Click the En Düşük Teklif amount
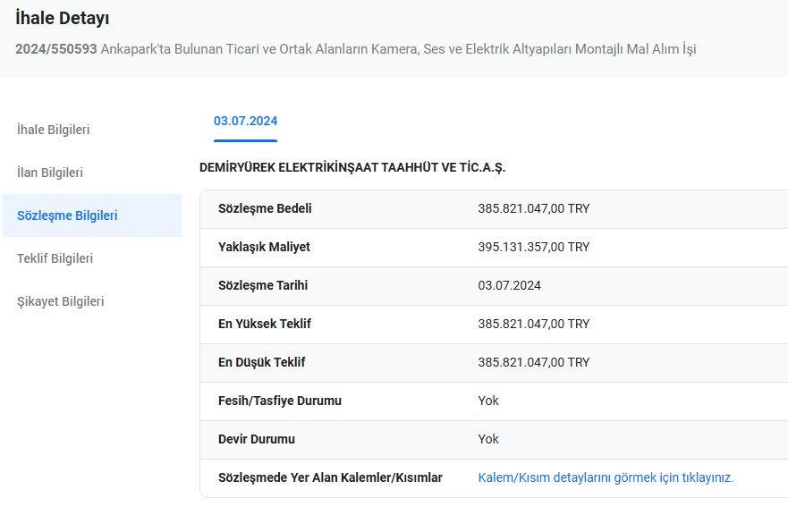 pyautogui.click(x=533, y=362)
